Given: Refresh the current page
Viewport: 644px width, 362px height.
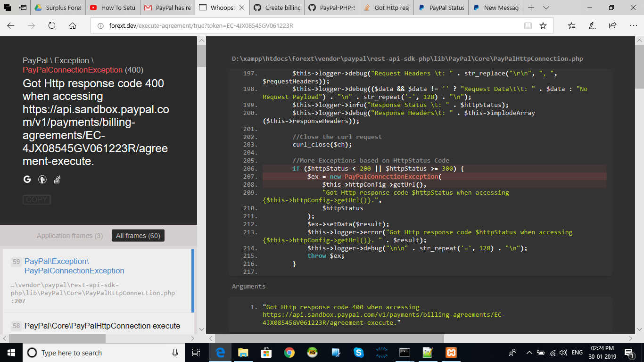Looking at the screenshot, I should tap(52, 26).
